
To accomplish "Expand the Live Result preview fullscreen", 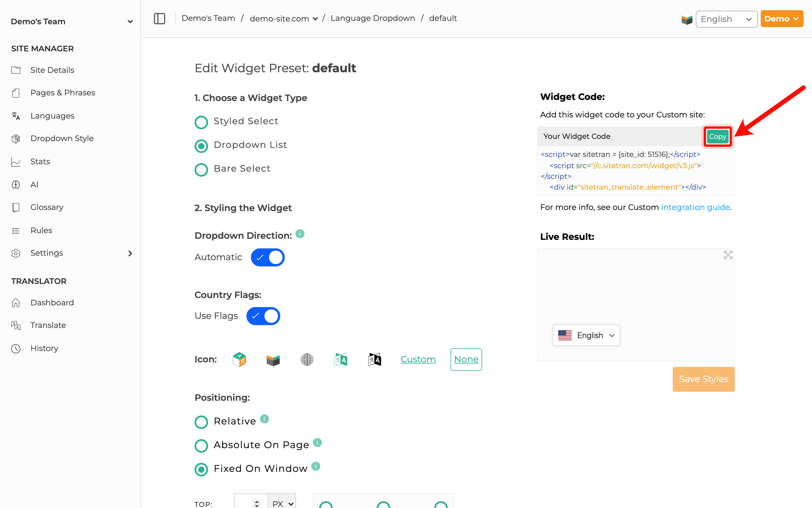I will click(x=728, y=255).
